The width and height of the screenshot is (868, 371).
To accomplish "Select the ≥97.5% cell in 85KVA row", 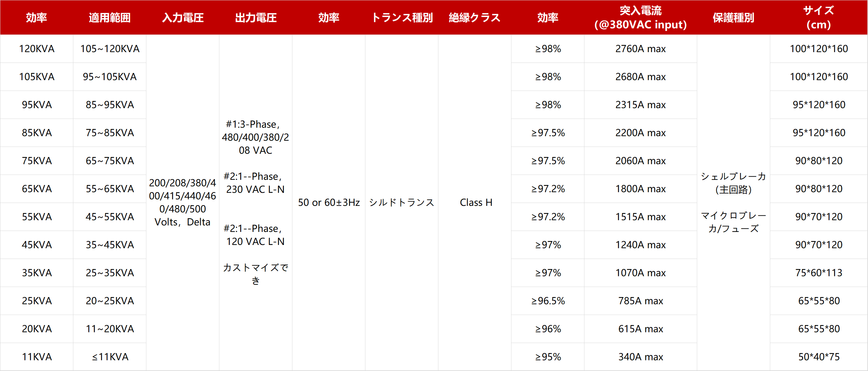I will point(548,133).
